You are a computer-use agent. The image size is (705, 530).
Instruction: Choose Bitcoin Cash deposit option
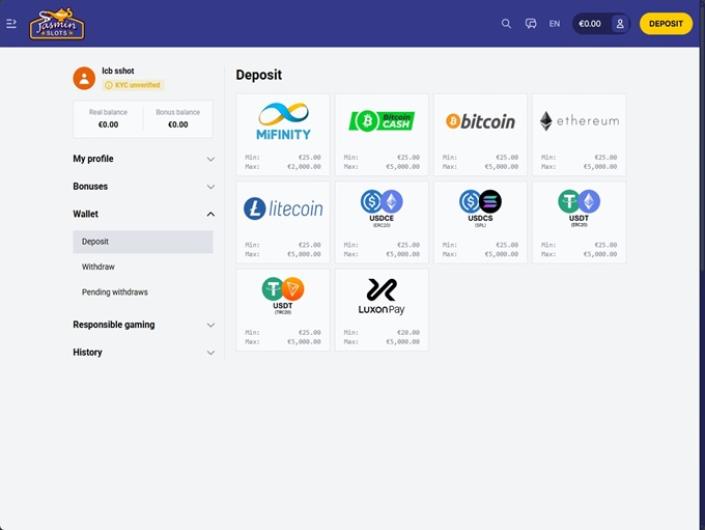click(x=381, y=122)
